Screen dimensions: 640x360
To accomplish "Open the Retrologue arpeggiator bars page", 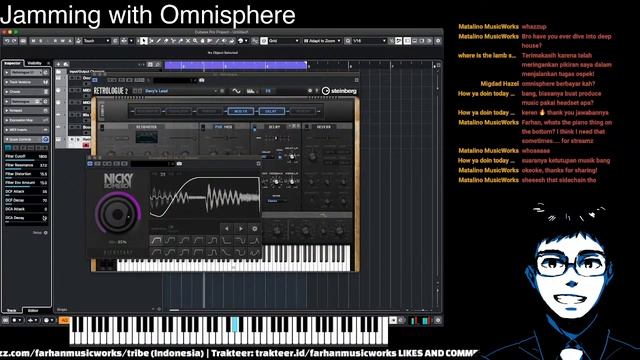I will (251, 91).
